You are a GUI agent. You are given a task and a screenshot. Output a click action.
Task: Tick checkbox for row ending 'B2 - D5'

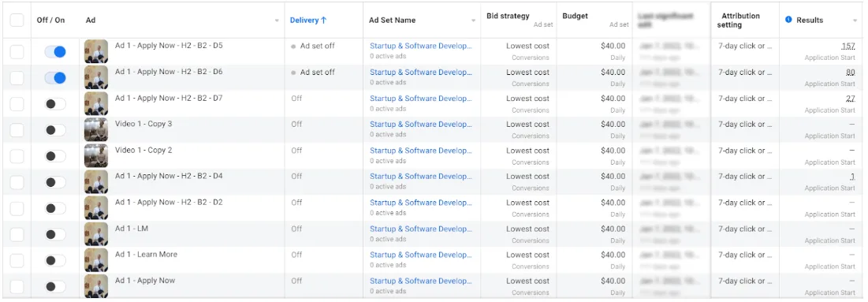[17, 51]
